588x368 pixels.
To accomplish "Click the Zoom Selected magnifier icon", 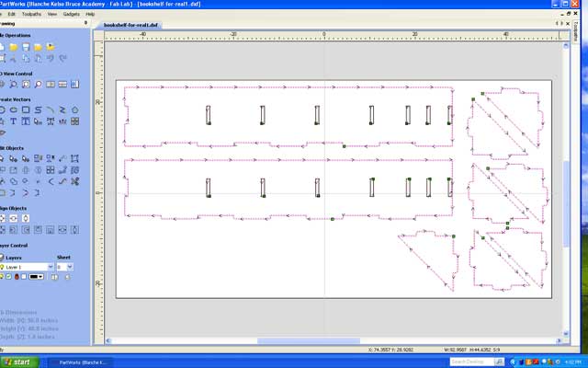I will tap(38, 84).
